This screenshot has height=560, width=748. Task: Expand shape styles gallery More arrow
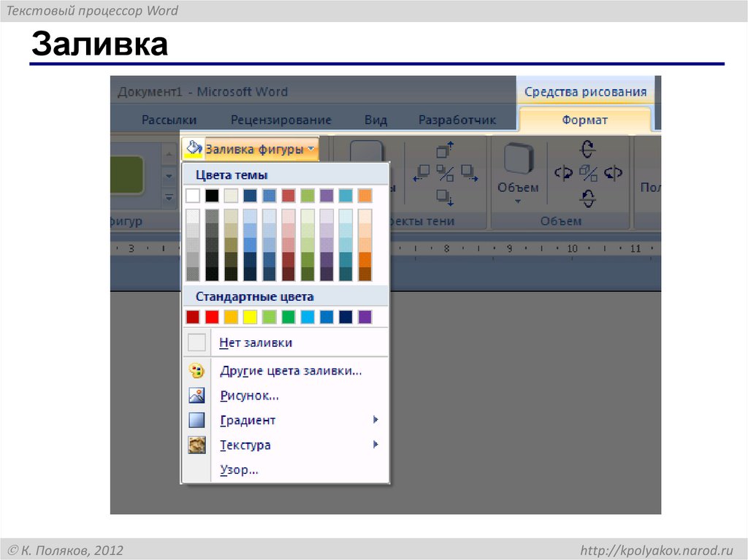click(169, 196)
